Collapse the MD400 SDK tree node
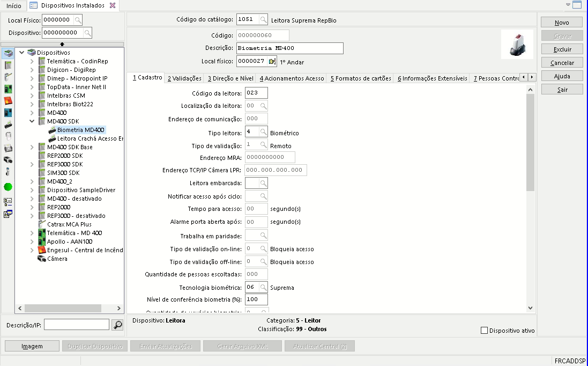The image size is (588, 366). 32,121
